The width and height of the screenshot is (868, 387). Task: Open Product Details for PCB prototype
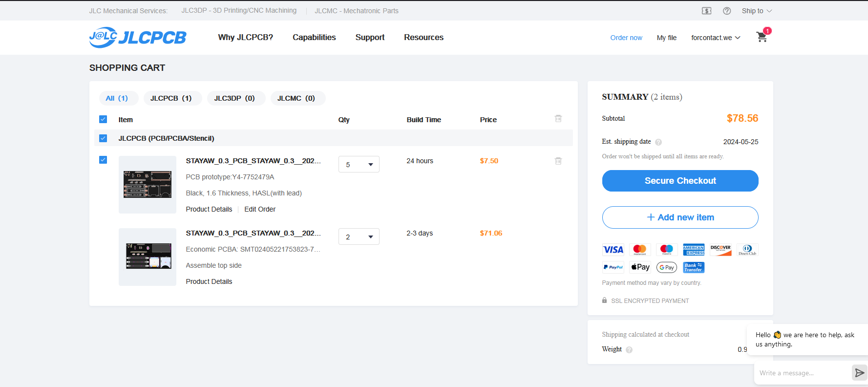209,209
